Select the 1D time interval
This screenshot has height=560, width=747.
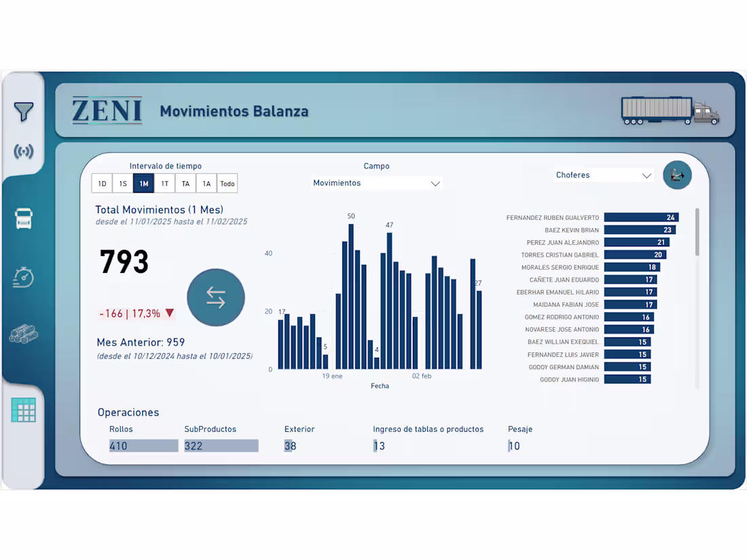click(102, 183)
